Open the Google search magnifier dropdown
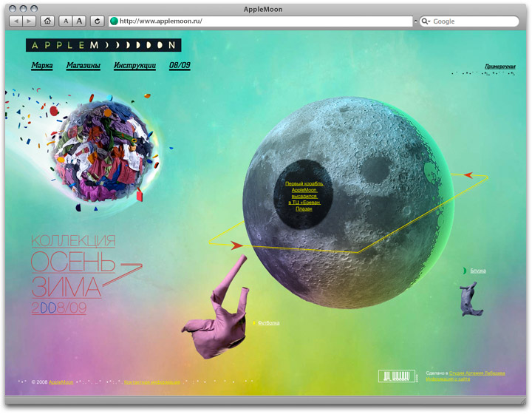Screen dimensions: 532x414 pyautogui.click(x=426, y=21)
